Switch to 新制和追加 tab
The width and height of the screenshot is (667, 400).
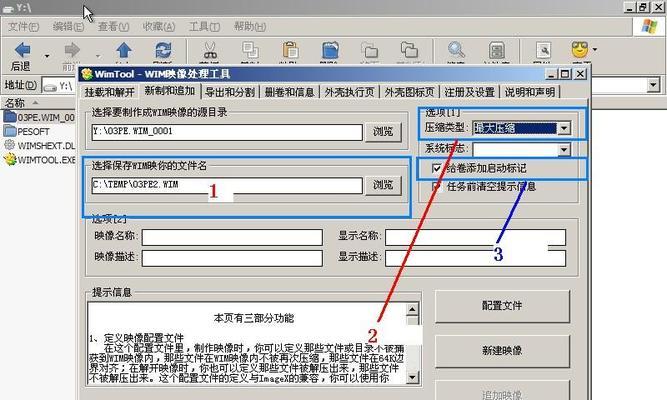click(170, 91)
